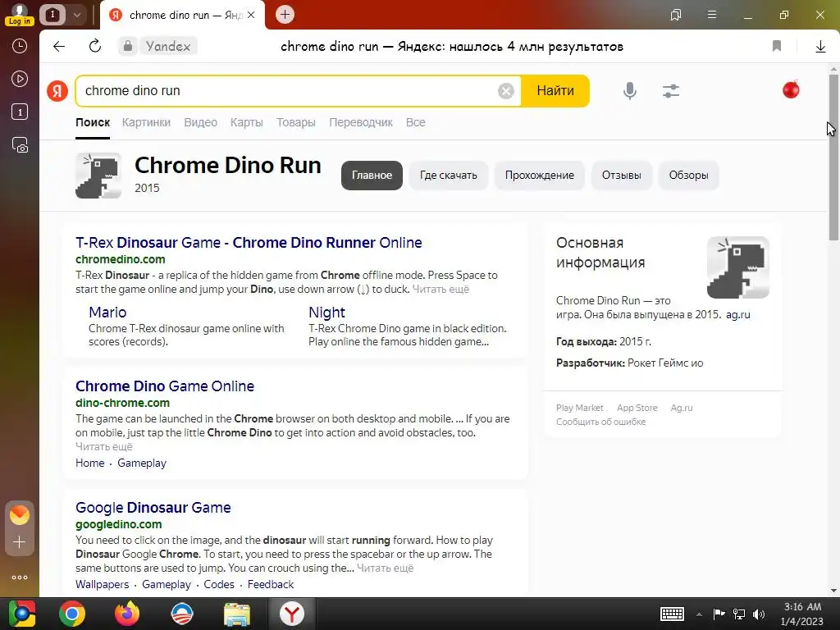Open the browser hamburger menu

click(x=712, y=15)
